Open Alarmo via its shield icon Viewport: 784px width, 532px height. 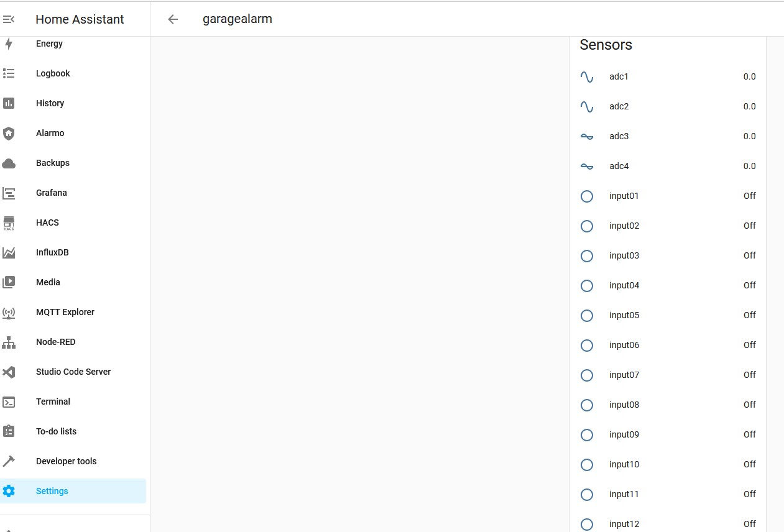click(9, 133)
